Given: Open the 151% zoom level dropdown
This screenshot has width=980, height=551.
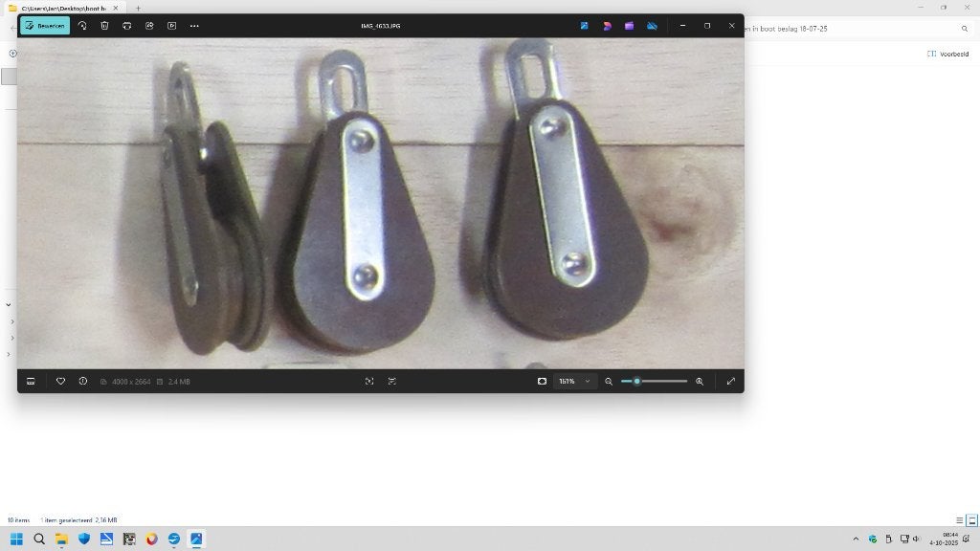Looking at the screenshot, I should 574,381.
